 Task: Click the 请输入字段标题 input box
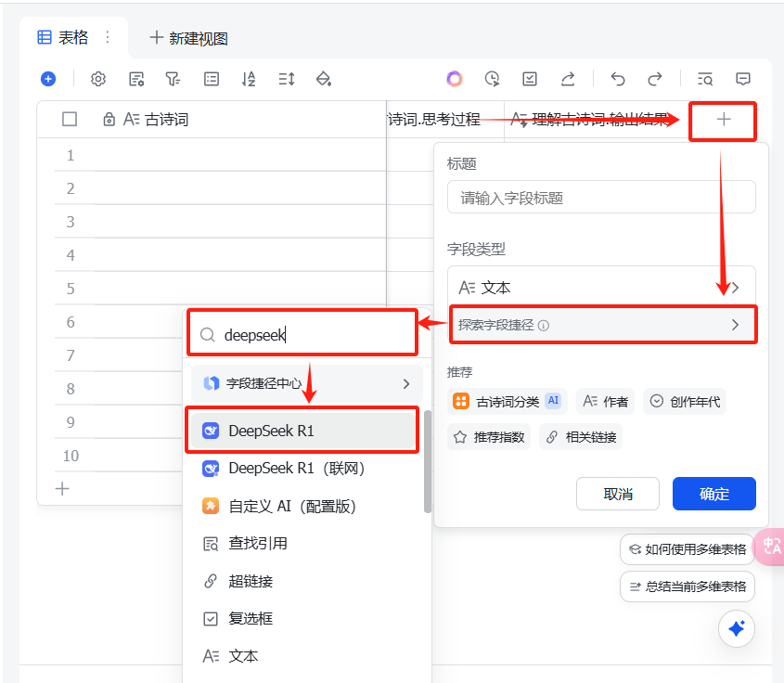pyautogui.click(x=601, y=198)
